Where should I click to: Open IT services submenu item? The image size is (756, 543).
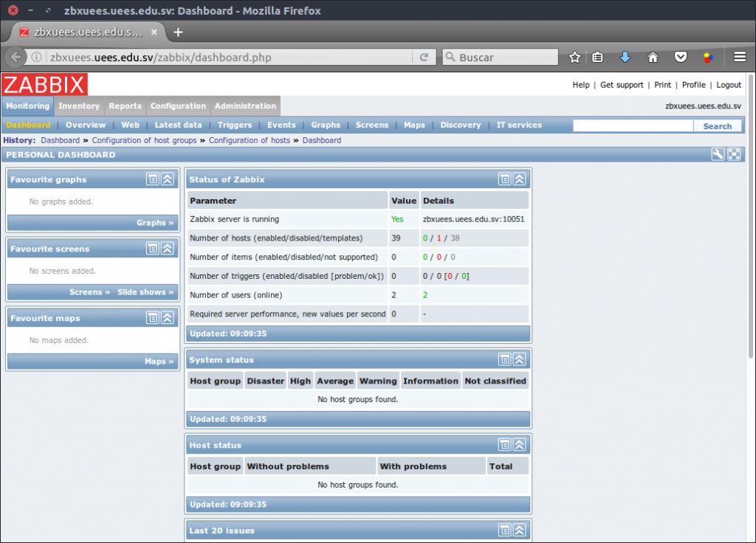[519, 125]
